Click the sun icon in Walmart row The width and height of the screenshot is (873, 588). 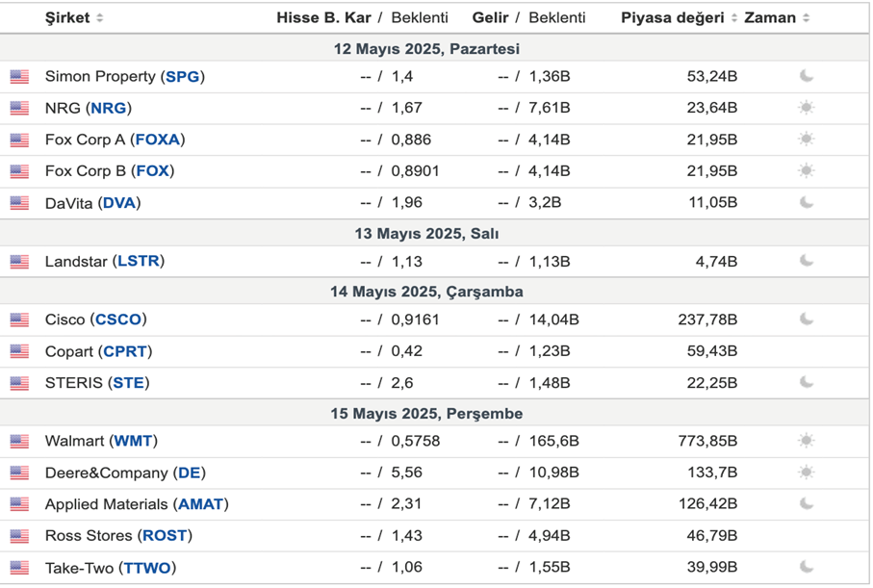click(x=807, y=441)
